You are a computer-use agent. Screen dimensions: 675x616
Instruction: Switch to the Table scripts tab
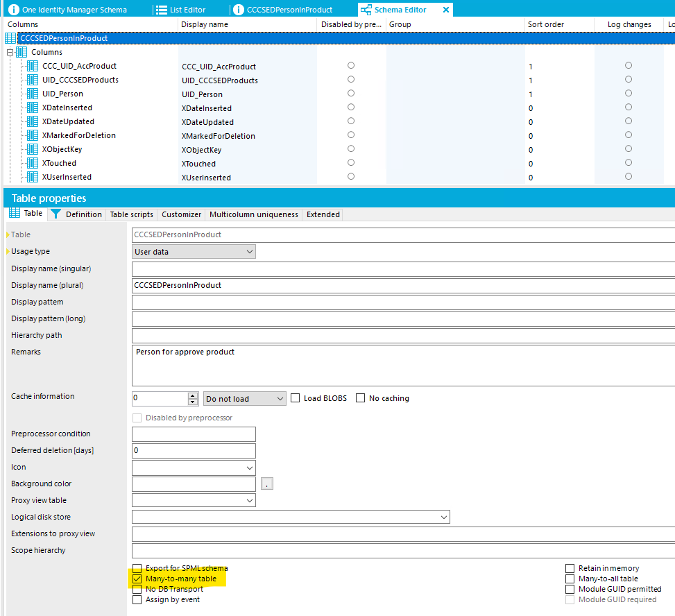point(131,214)
